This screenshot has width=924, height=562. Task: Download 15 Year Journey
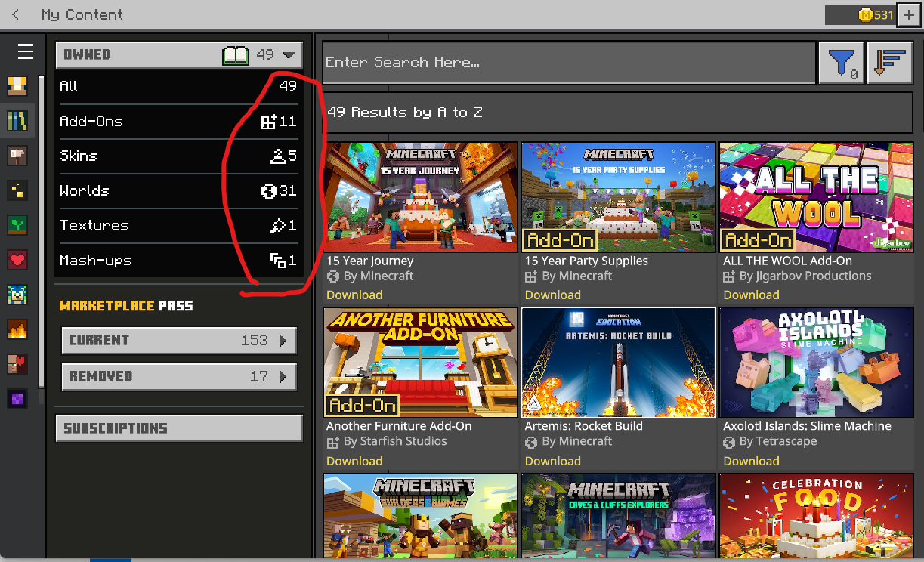(x=354, y=295)
